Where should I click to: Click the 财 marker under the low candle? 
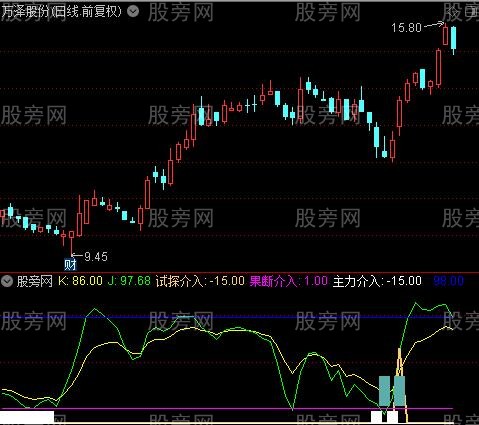(70, 265)
